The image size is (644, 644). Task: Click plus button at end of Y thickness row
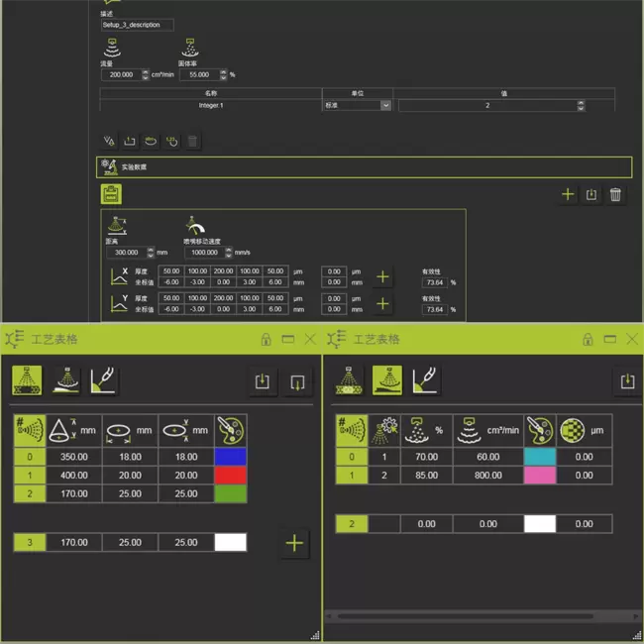click(382, 304)
